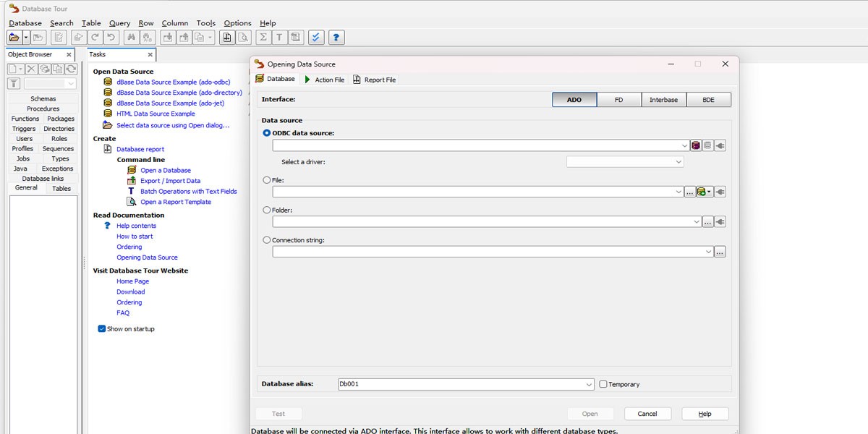Open the green database icon's dropdown arrow

(x=710, y=192)
